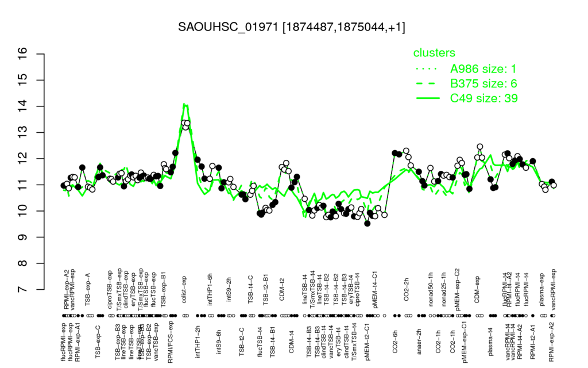The width and height of the screenshot is (588, 368).
Task: Click the 'RPMI/FCS-exp' lower axis label
Action: point(170,342)
